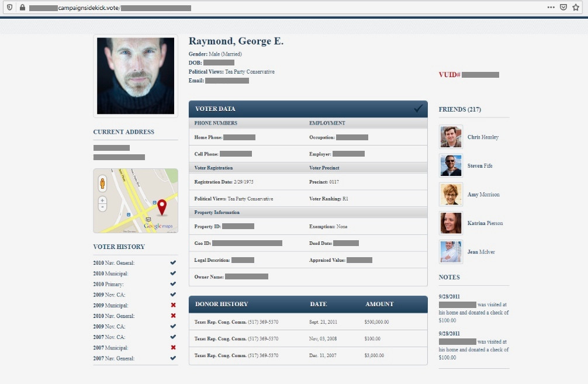Click the browser address bar URL

click(x=110, y=8)
